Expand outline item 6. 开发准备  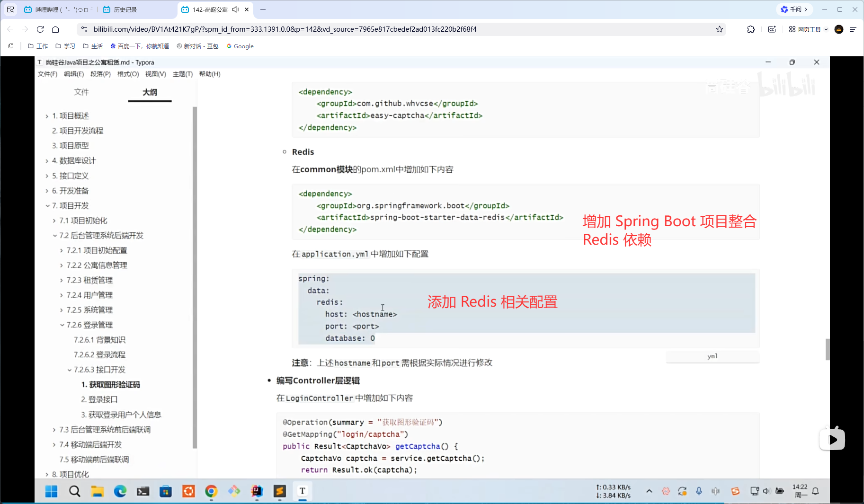click(47, 191)
